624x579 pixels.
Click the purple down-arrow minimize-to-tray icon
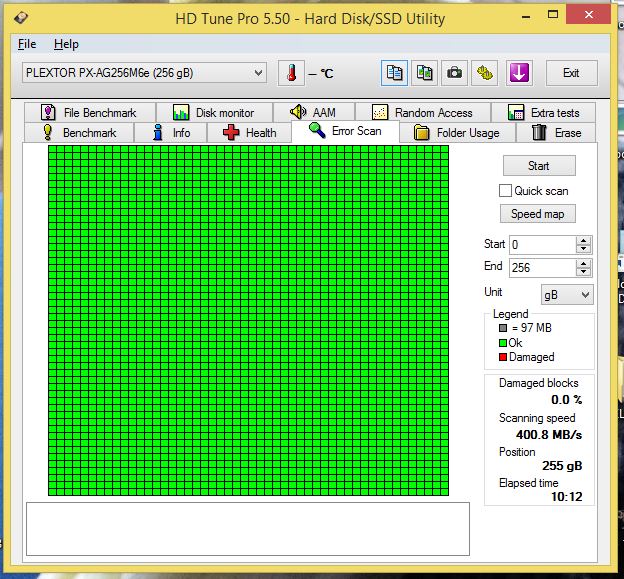(x=519, y=73)
